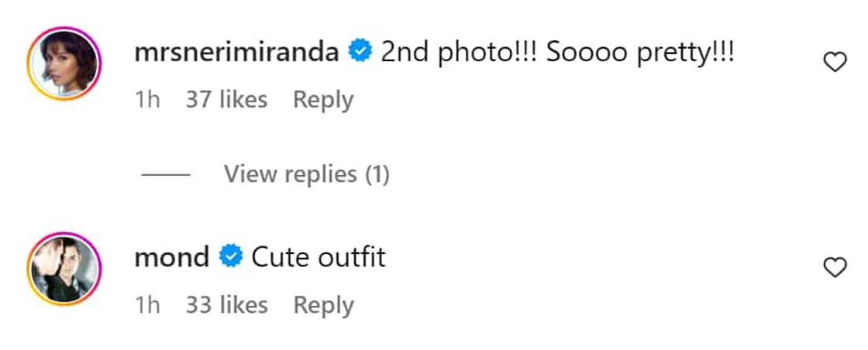Select the "2nd photo!!! Soooo pretty!!!" comment text
The width and height of the screenshot is (868, 350).
556,53
